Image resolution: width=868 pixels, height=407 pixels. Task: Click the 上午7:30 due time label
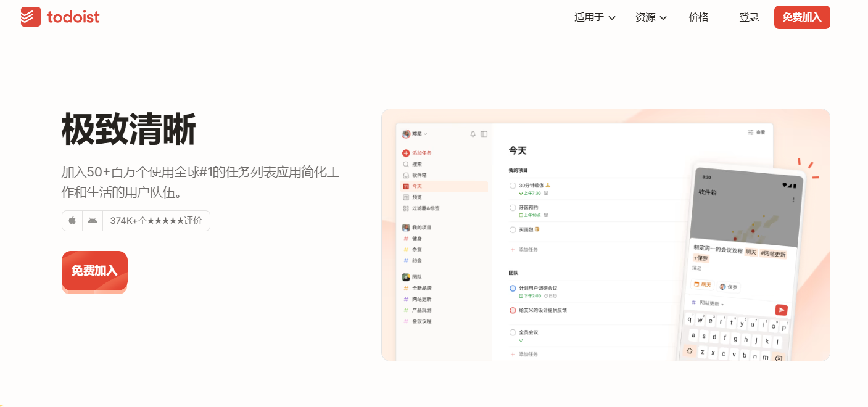pyautogui.click(x=530, y=193)
